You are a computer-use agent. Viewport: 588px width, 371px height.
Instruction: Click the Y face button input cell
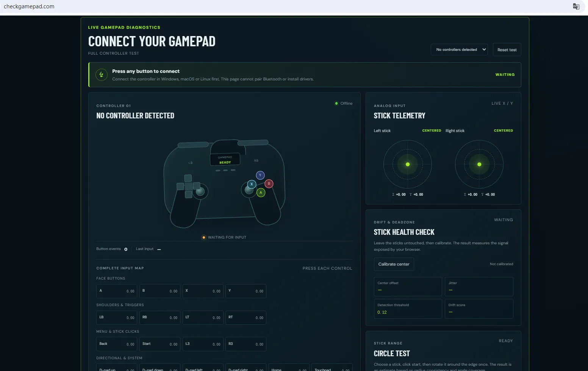pos(246,291)
